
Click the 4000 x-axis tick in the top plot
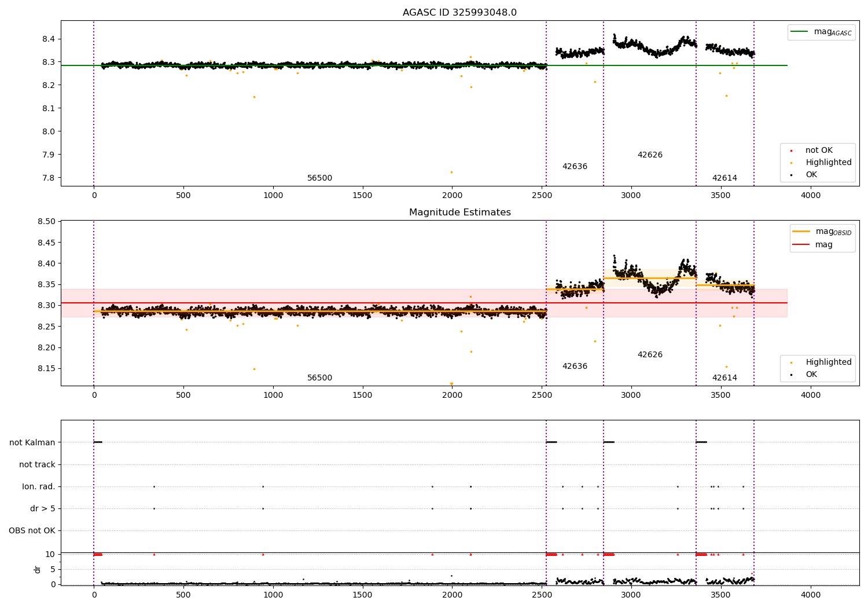811,196
